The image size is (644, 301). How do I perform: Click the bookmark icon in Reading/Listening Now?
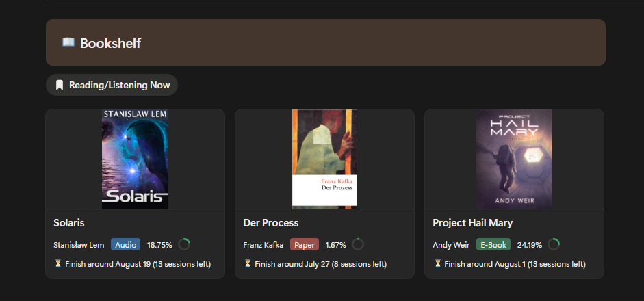click(x=60, y=85)
